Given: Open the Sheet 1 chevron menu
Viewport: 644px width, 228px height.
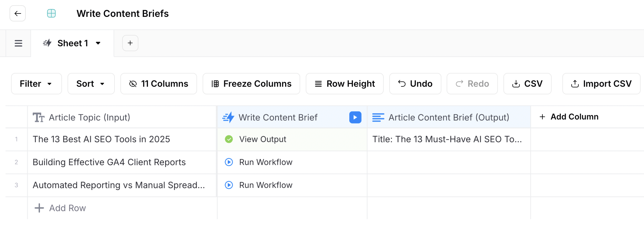Looking at the screenshot, I should point(98,43).
